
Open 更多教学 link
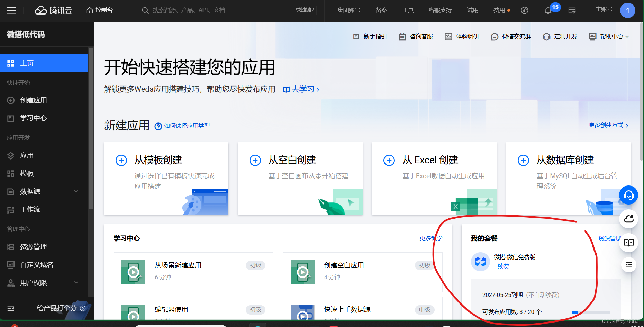pos(431,238)
